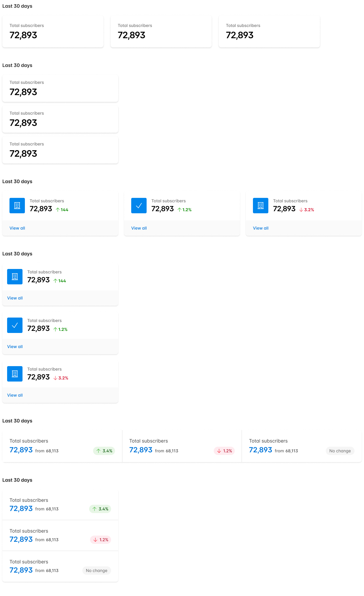Click red 1.2% badge in the horizontal divided row
The height and width of the screenshot is (596, 364).
tap(224, 451)
